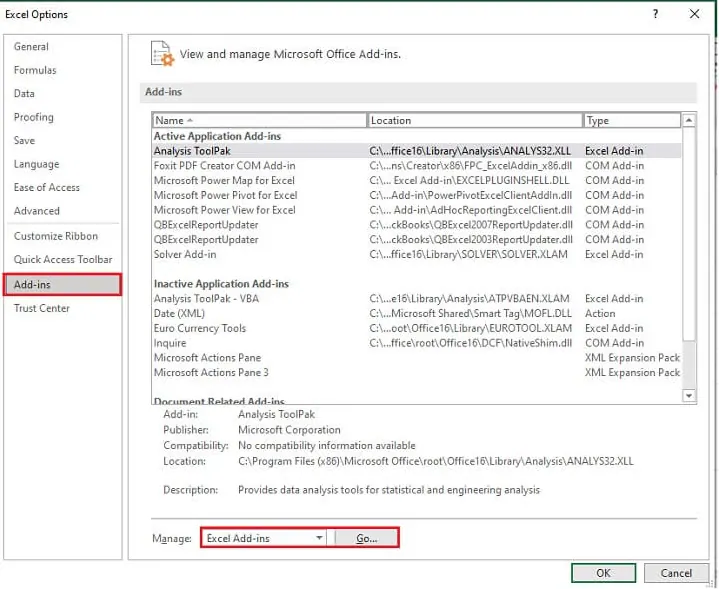Select Analysis ToolPak - VBA row
This screenshot has height=589, width=719.
[x=416, y=299]
